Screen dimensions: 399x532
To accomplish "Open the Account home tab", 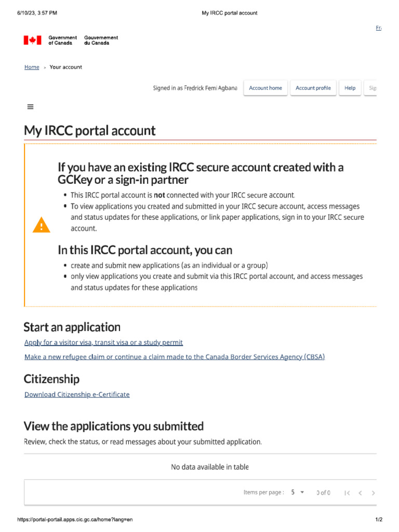I will tap(265, 88).
